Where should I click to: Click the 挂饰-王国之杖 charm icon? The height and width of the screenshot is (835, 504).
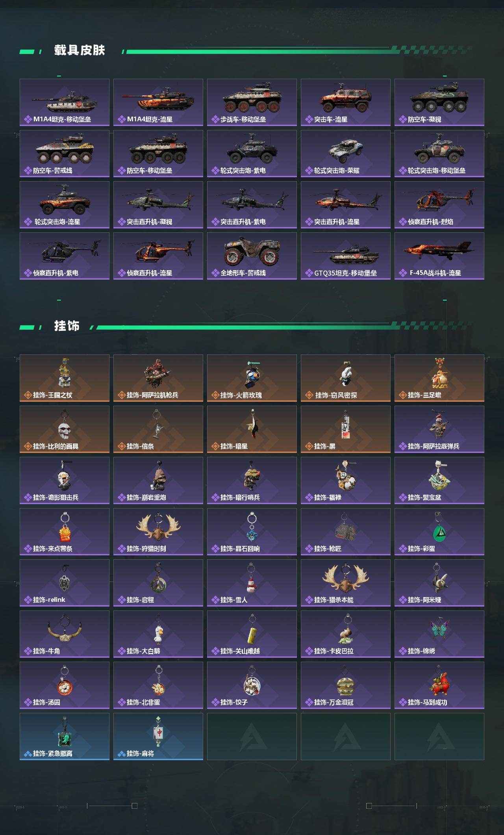(x=65, y=378)
